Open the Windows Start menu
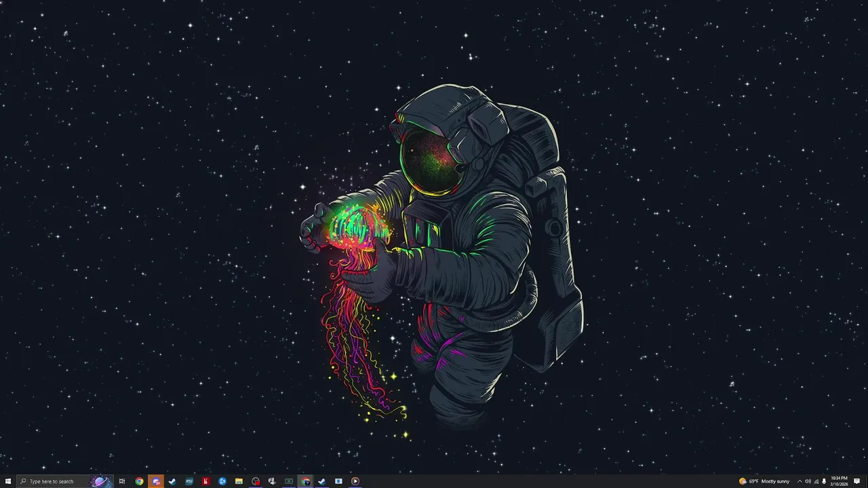This screenshot has width=868, height=488. click(x=8, y=481)
